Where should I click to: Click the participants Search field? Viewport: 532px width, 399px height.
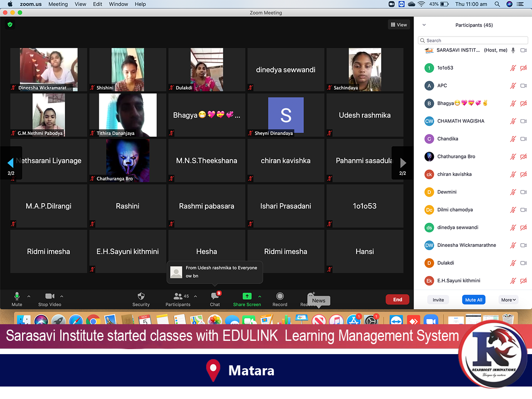(473, 40)
